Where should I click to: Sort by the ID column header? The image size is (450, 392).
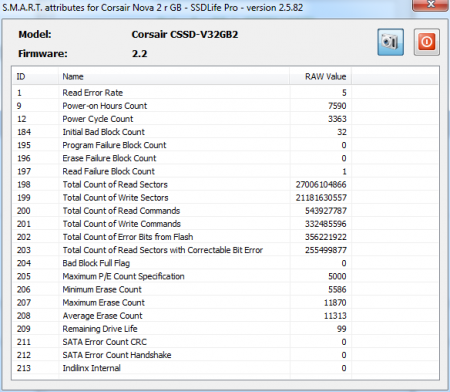(35, 77)
